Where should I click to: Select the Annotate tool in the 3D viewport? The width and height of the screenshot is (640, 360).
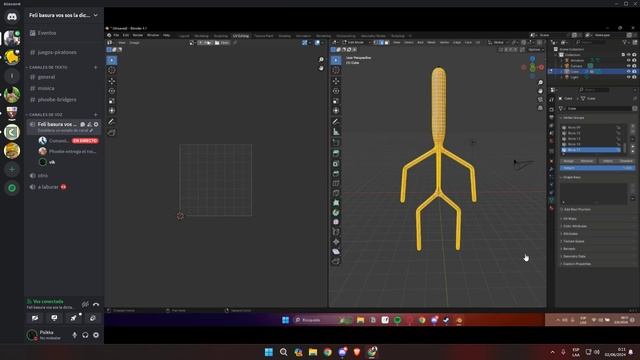point(336,122)
